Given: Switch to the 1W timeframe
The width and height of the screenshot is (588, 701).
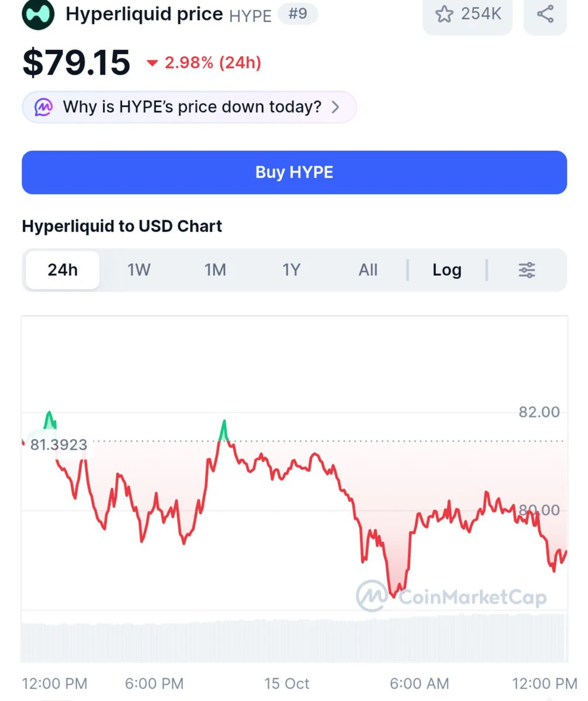Looking at the screenshot, I should coord(139,270).
